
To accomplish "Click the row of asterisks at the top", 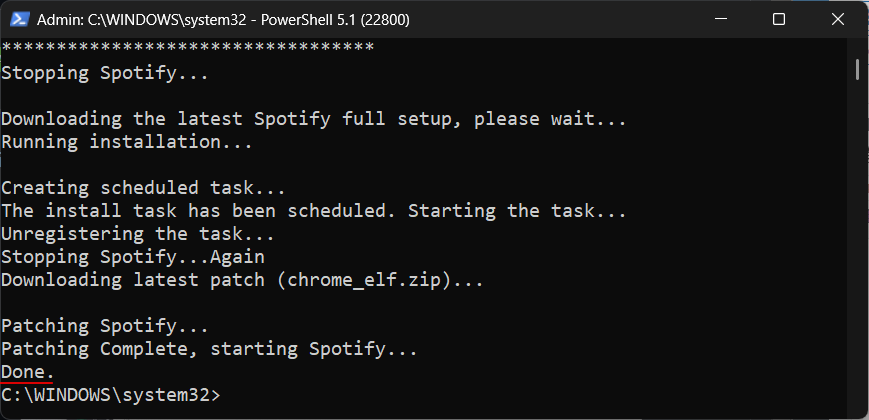I will point(187,47).
